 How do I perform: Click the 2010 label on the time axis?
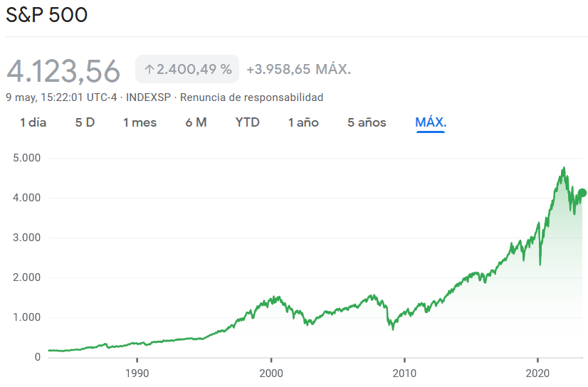[x=404, y=372]
